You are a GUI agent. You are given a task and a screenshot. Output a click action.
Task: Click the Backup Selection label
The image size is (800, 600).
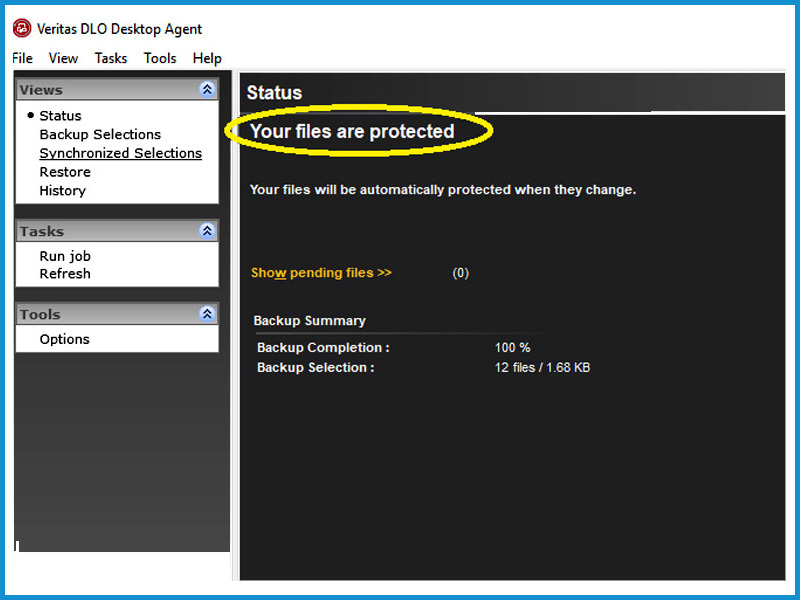click(315, 367)
